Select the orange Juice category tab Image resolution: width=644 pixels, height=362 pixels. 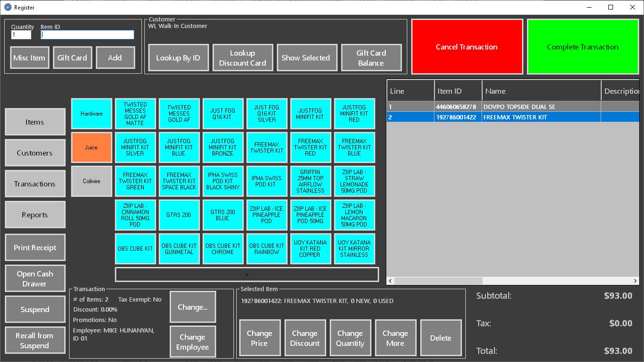click(x=91, y=147)
